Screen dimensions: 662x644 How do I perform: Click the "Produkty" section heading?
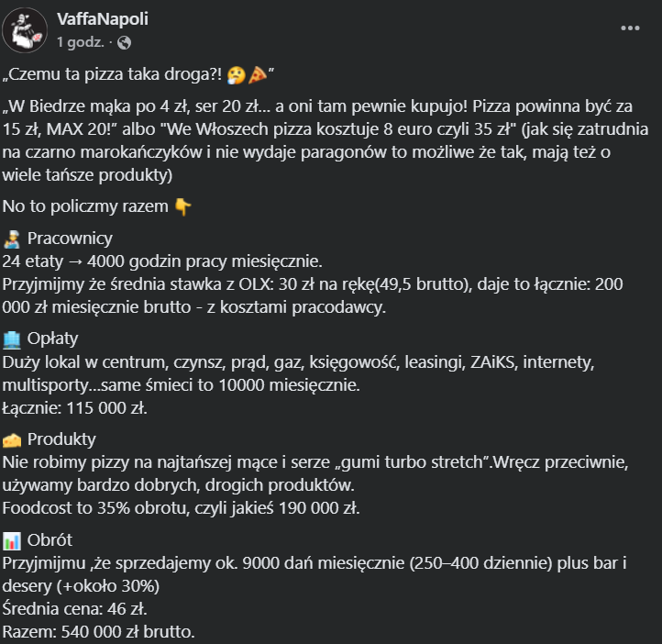(x=61, y=439)
